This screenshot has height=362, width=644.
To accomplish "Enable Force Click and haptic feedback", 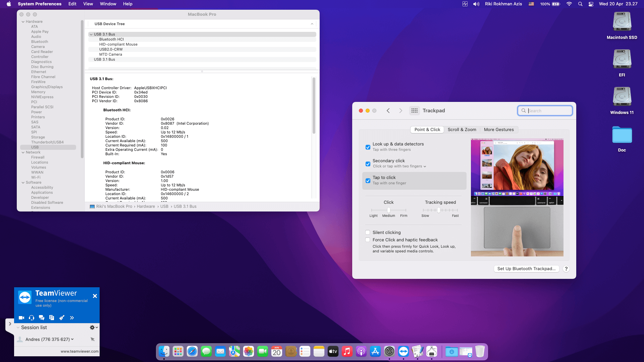I will pyautogui.click(x=368, y=240).
